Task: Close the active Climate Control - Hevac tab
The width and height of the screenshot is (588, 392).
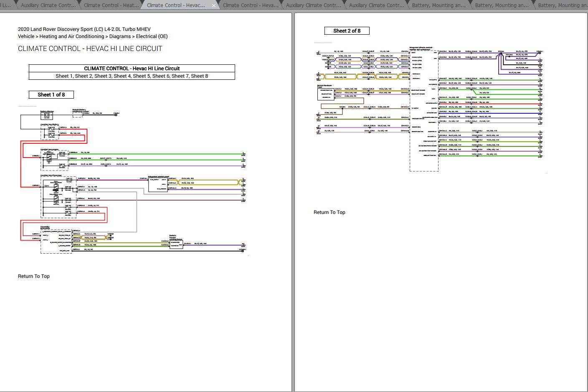Action: [x=214, y=5]
